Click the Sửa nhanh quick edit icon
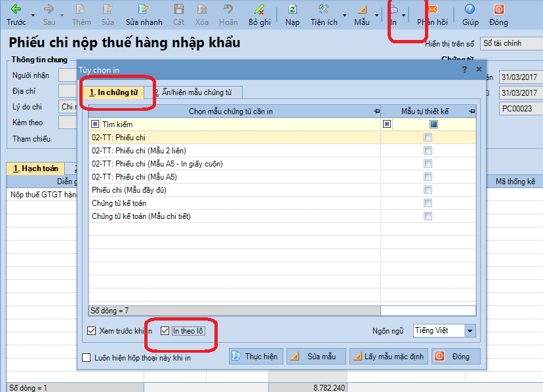The image size is (543, 392). tap(143, 9)
